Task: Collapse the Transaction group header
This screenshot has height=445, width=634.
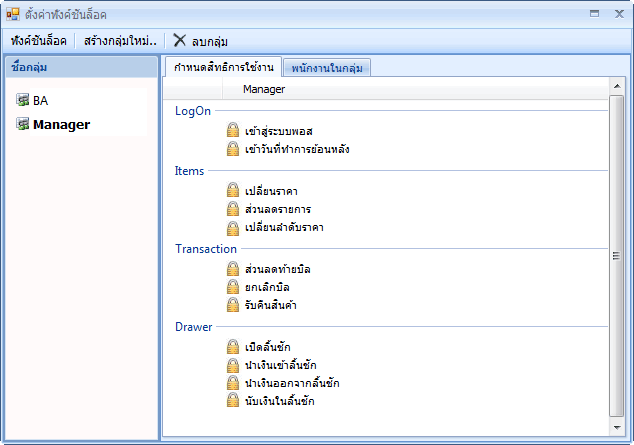Action: (205, 249)
